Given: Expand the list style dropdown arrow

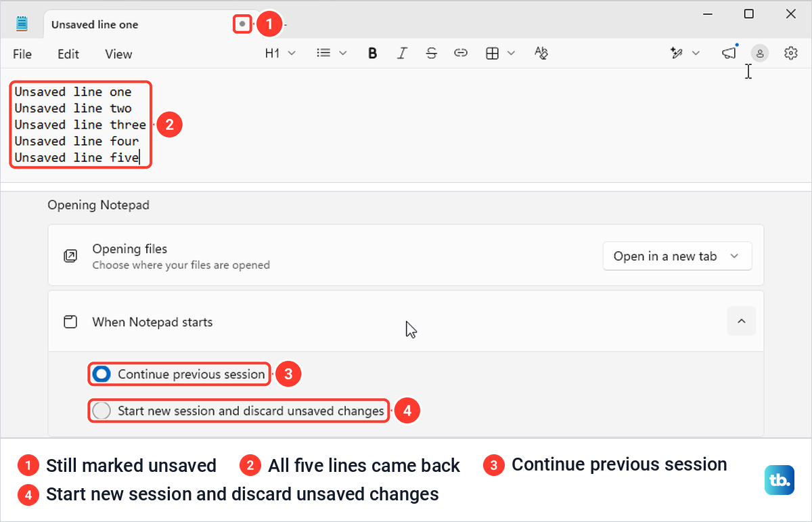Looking at the screenshot, I should [342, 53].
